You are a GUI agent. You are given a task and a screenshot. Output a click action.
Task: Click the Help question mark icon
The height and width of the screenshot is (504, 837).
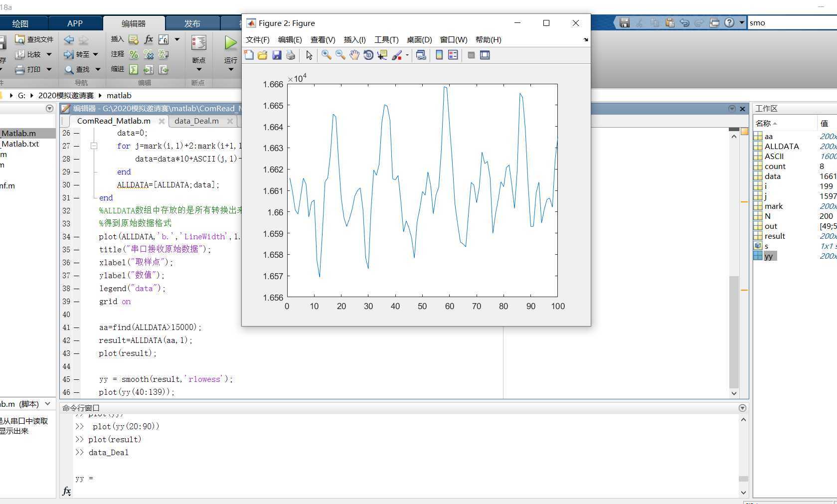tap(729, 23)
